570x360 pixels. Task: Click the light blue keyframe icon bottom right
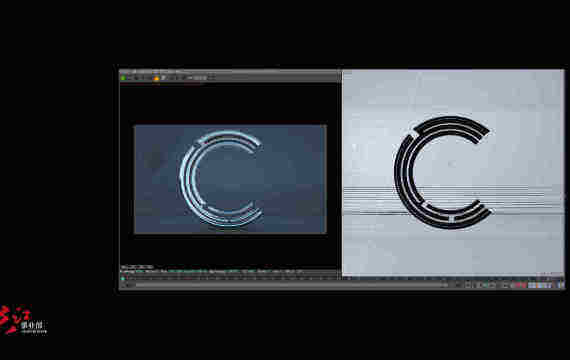coord(532,285)
